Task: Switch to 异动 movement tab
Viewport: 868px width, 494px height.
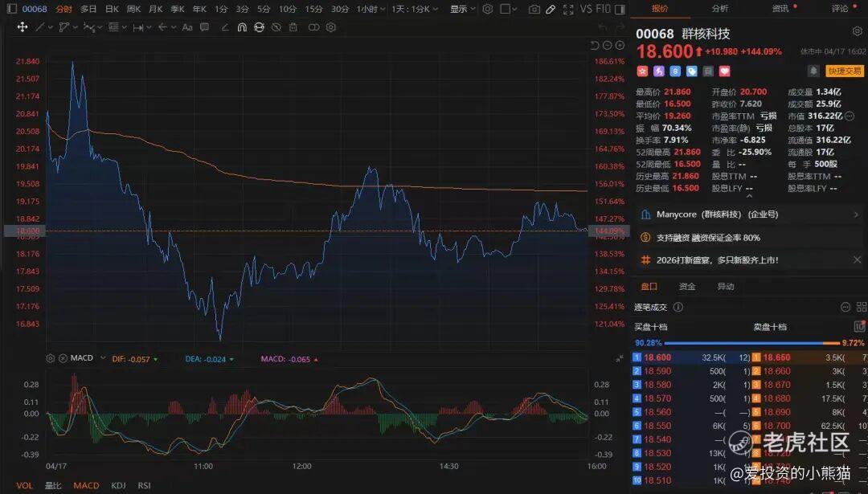Action: [x=725, y=287]
